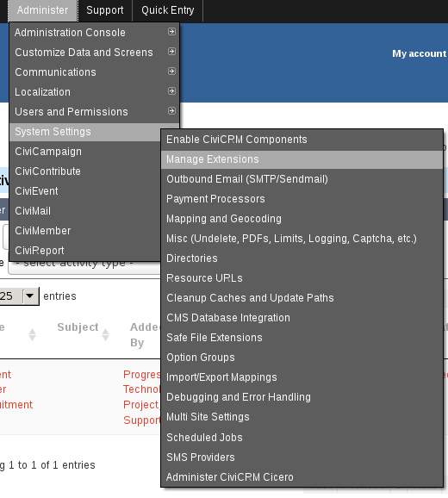Open Payment Processors settings
Image resolution: width=448 pixels, height=498 pixels.
302,199
